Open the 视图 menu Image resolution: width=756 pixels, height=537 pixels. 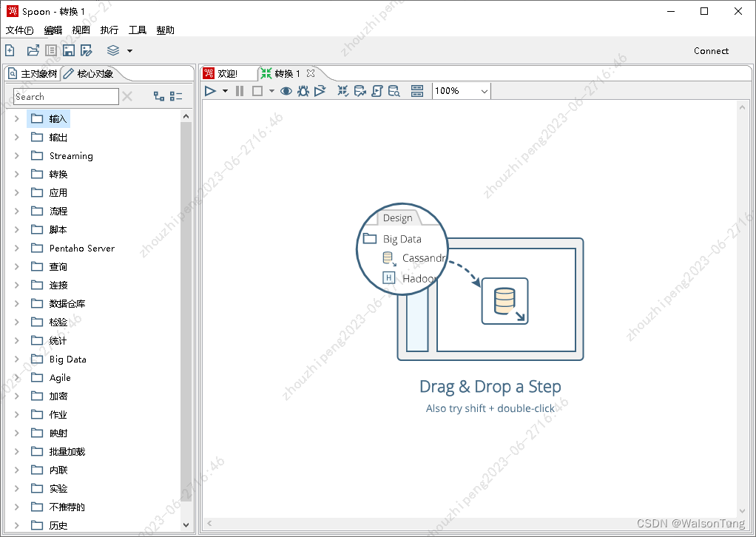(81, 30)
